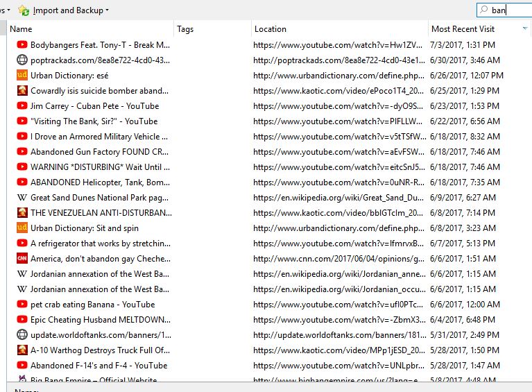The height and width of the screenshot is (392, 532).
Task: Select 'Abandoned F-14's and F-4 - YouTube' entry
Action: pyautogui.click(x=99, y=366)
